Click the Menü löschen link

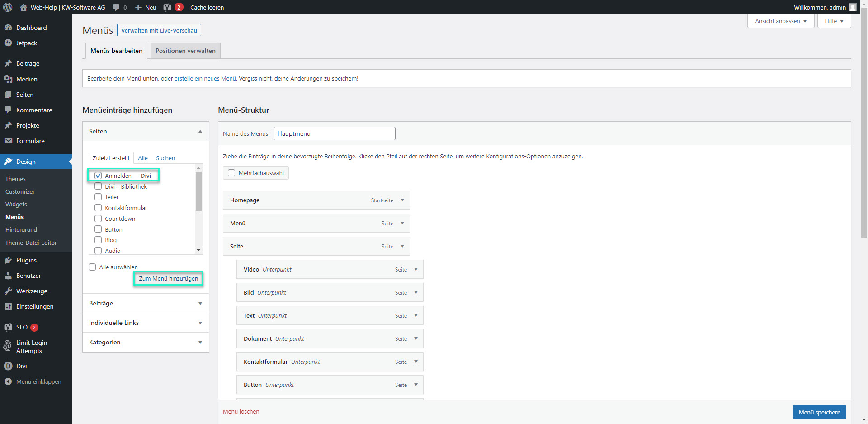click(241, 411)
